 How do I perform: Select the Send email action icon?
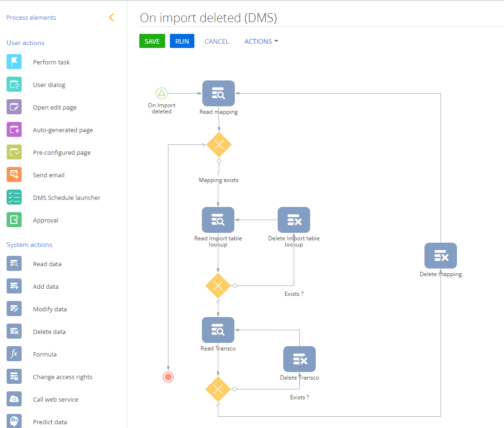coord(14,174)
